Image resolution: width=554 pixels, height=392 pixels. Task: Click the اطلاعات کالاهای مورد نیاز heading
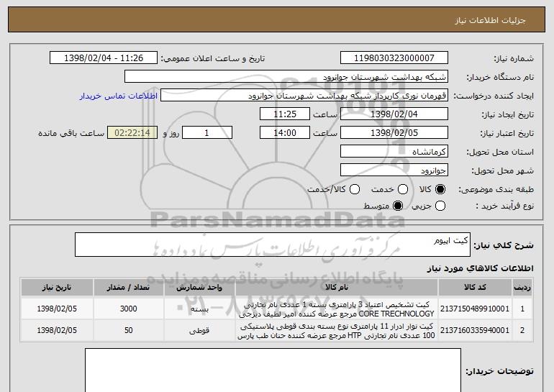(x=480, y=268)
